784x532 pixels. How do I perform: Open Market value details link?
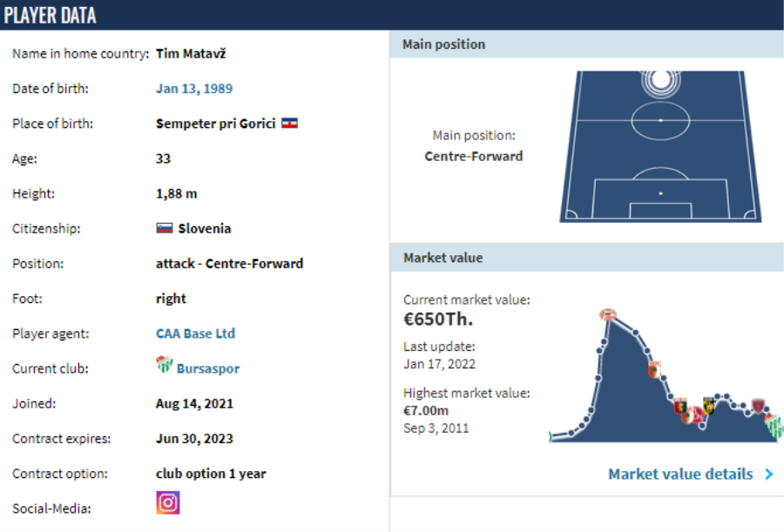(679, 475)
